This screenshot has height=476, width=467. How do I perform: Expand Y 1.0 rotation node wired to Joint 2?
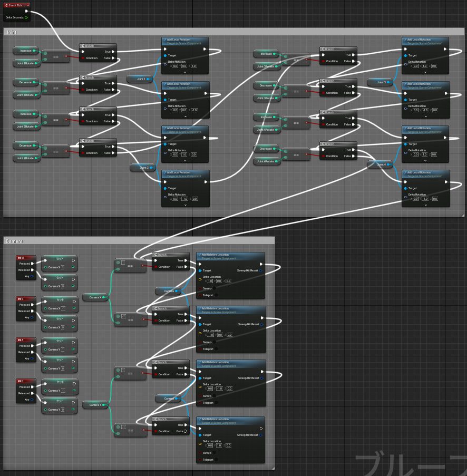(x=185, y=161)
